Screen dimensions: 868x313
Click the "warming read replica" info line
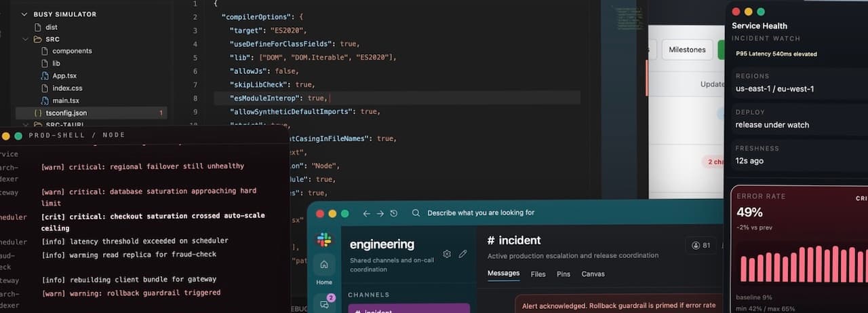(x=128, y=255)
